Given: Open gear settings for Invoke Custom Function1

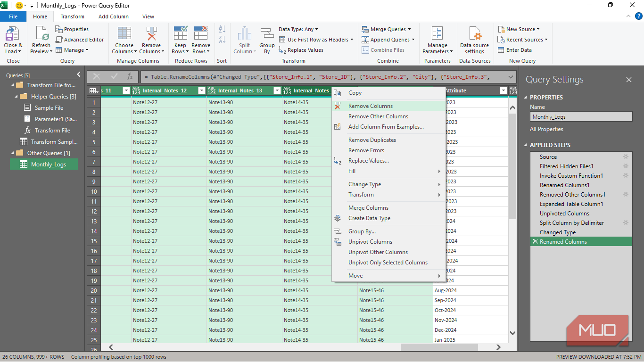Looking at the screenshot, I should coord(626,175).
